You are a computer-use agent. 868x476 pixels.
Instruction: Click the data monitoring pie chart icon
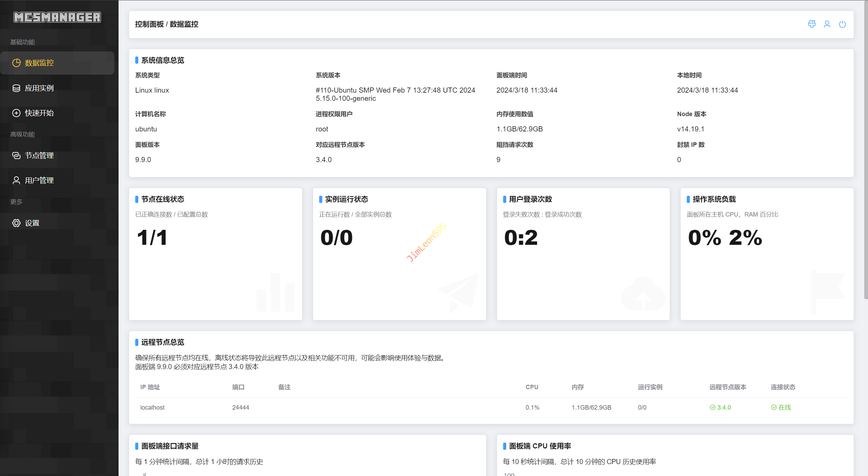[x=16, y=63]
